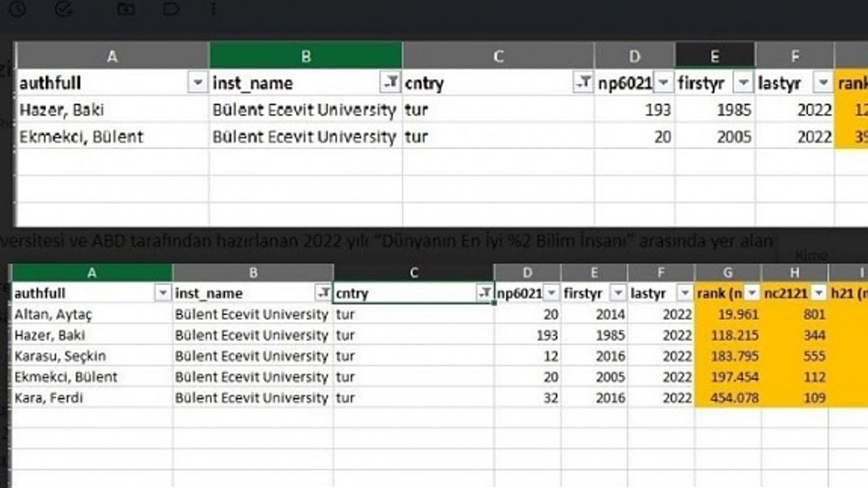Image resolution: width=868 pixels, height=488 pixels.
Task: Open the three-dot more options menu
Action: 213,8
